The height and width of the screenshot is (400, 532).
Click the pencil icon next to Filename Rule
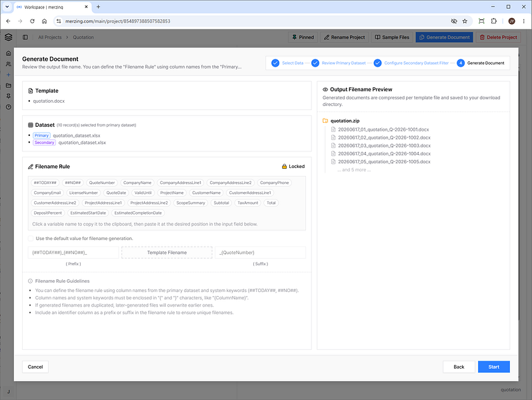click(x=31, y=167)
